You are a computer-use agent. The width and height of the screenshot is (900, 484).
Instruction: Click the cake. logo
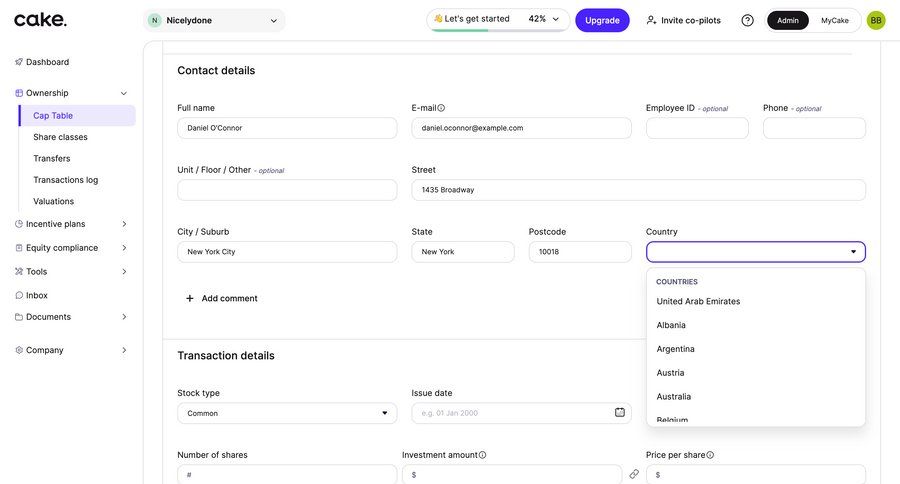click(41, 20)
